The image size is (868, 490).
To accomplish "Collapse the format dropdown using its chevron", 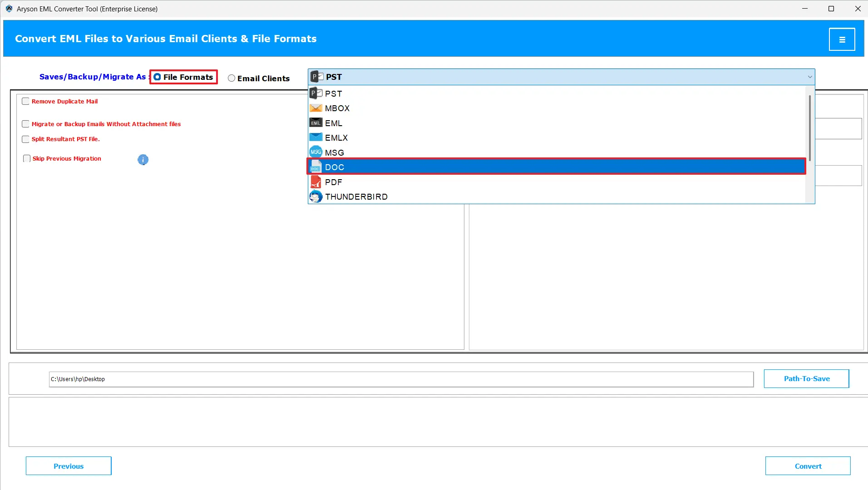I will click(x=810, y=77).
